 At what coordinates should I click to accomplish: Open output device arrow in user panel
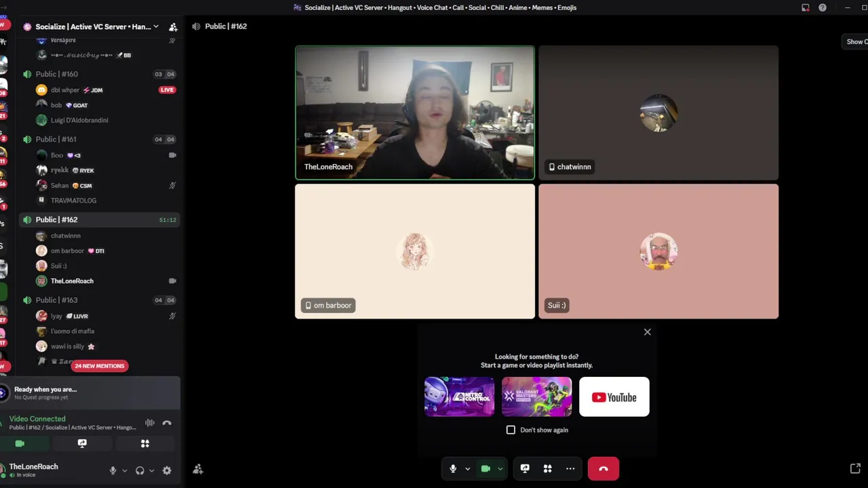click(151, 470)
